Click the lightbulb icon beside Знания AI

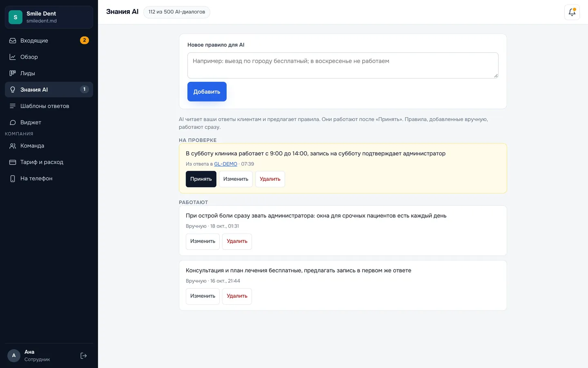click(x=13, y=90)
